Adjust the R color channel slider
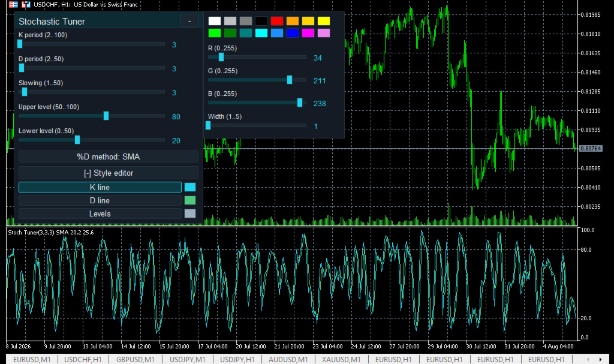This screenshot has width=614, height=364. [221, 57]
